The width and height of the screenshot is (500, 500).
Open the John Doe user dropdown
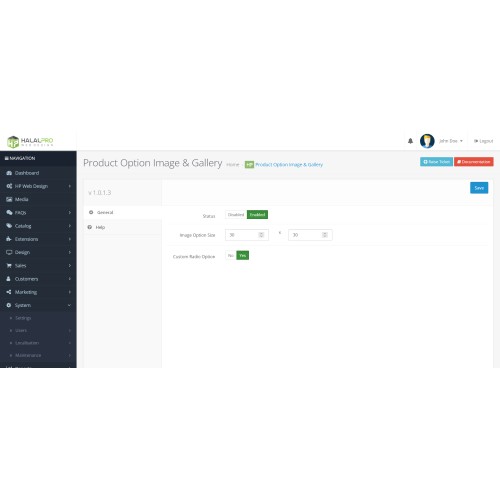tap(451, 141)
